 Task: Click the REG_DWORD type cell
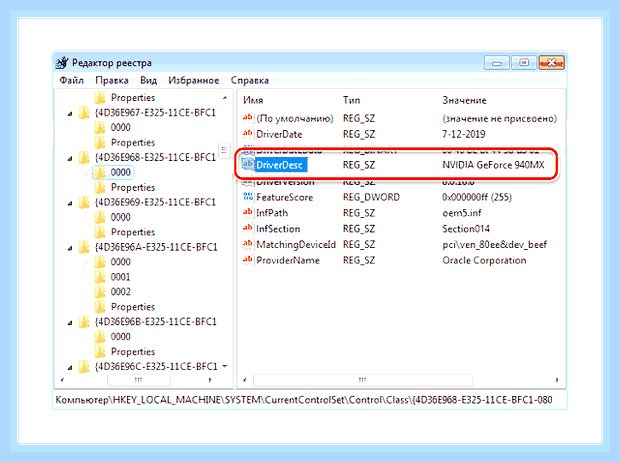point(371,197)
